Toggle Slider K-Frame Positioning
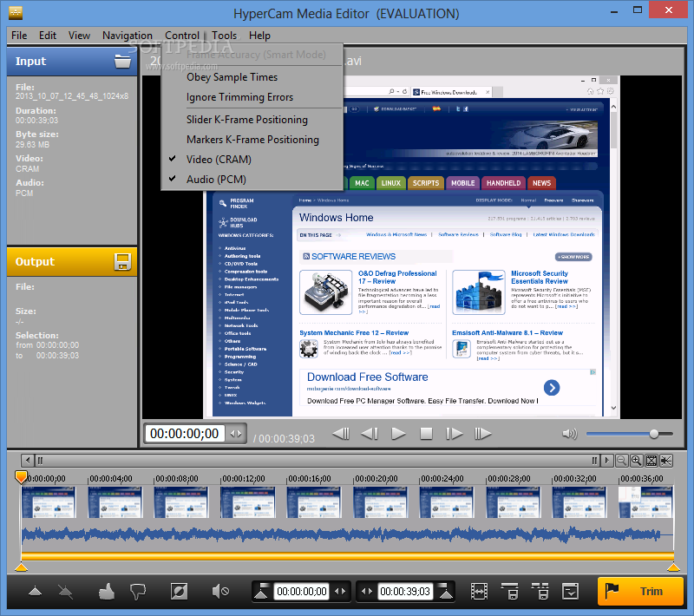This screenshot has height=616, width=694. (x=252, y=120)
